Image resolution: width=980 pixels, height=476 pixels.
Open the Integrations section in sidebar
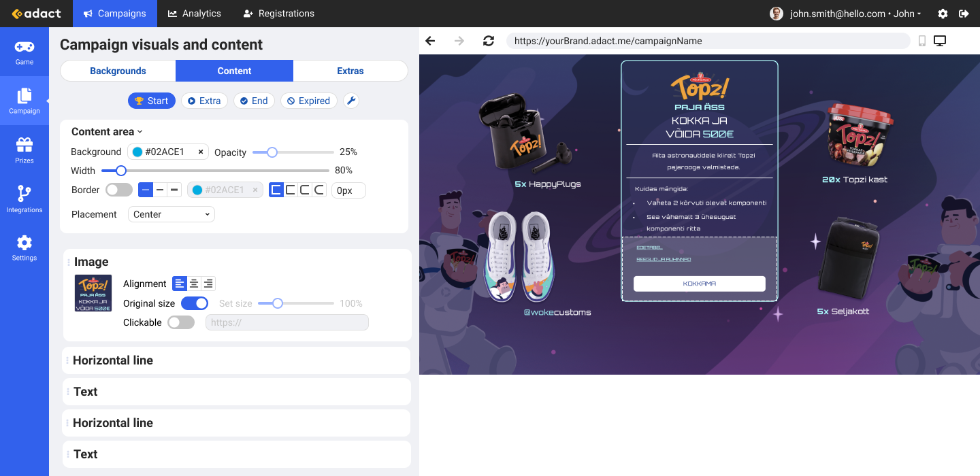point(24,199)
